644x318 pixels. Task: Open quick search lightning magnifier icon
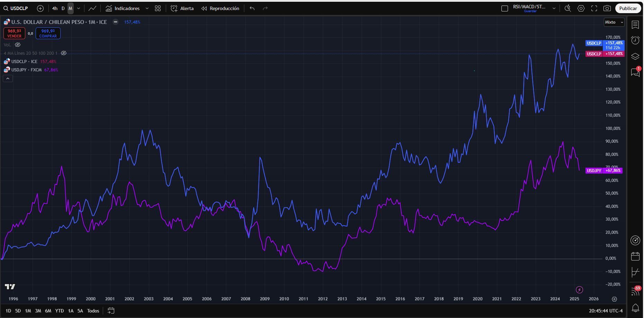tap(568, 8)
